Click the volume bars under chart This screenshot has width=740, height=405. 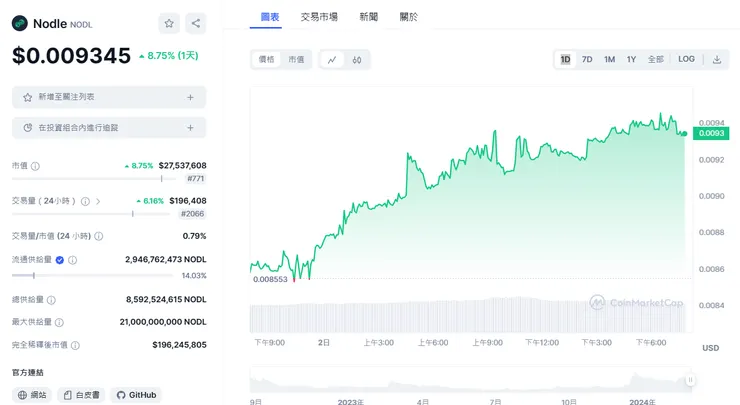click(x=468, y=314)
